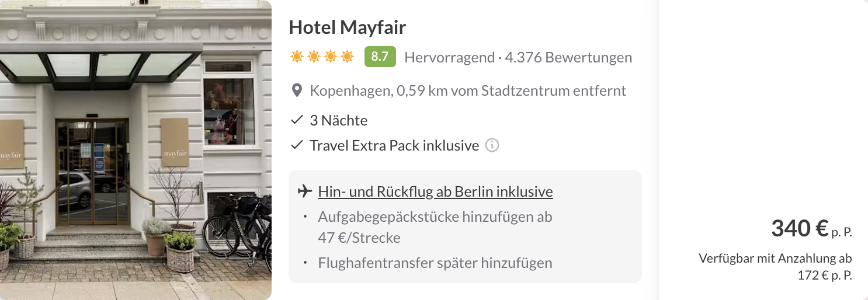
Task: Click Flughafentransfer später hinzufügen option
Action: pyautogui.click(x=435, y=263)
